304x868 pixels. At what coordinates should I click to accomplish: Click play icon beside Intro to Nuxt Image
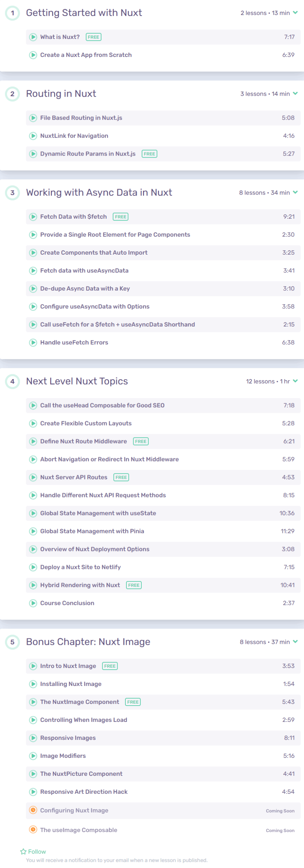click(x=33, y=666)
